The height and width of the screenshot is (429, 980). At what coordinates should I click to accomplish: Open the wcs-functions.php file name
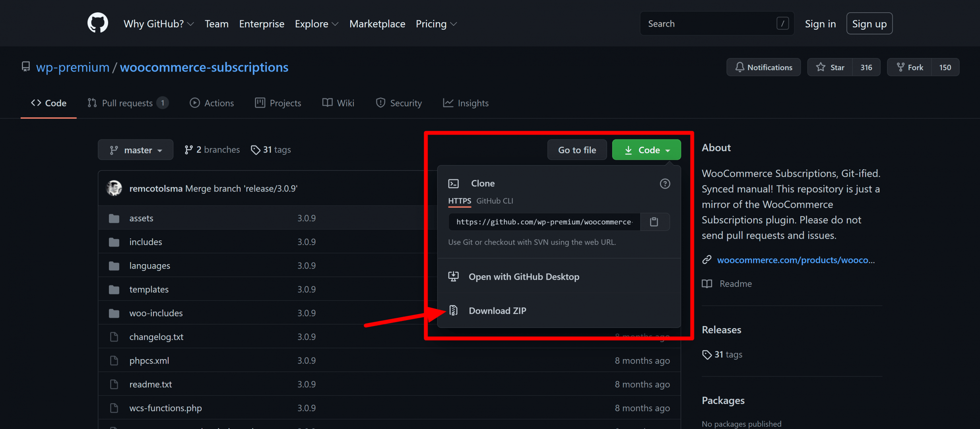165,408
